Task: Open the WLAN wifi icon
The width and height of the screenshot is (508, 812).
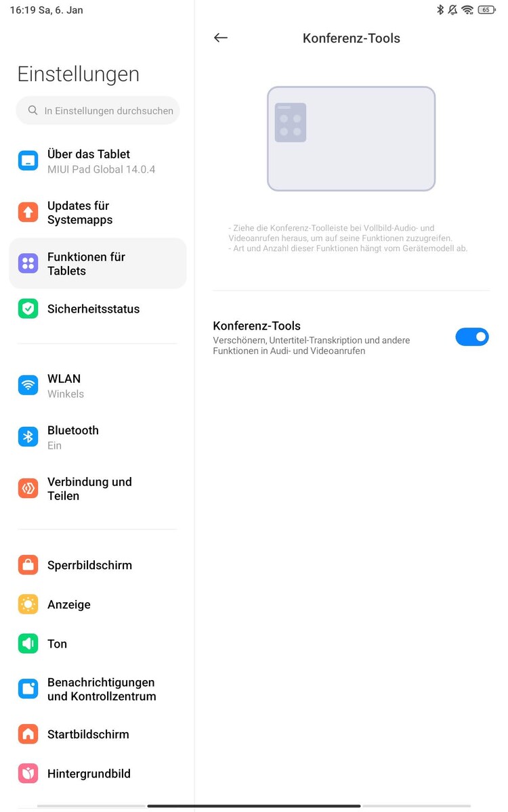Action: (28, 386)
